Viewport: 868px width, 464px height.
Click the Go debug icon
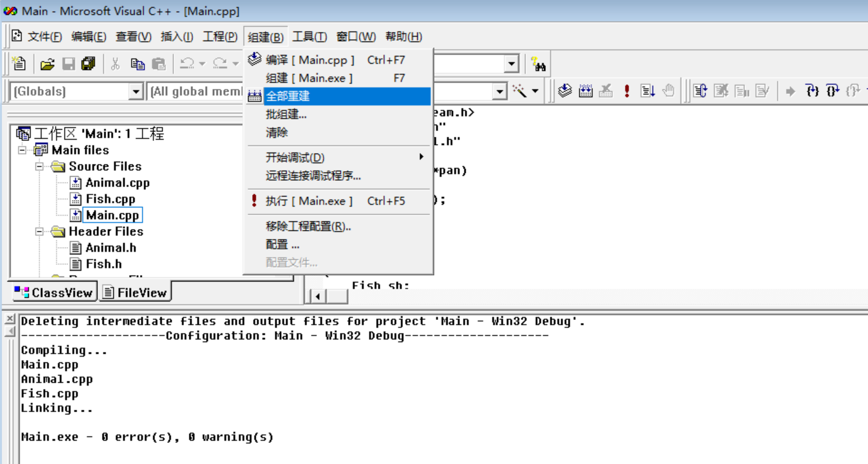[x=648, y=91]
